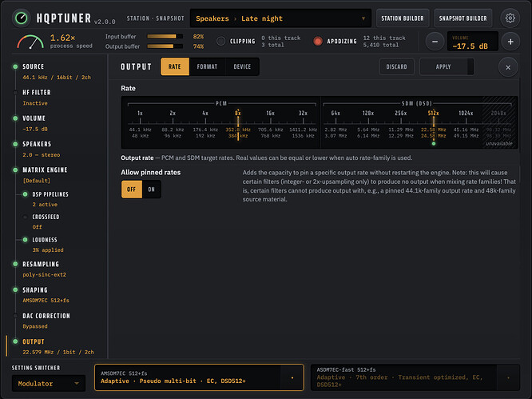The height and width of the screenshot is (399, 532).
Task: Open the Crossfeed sub-stage
Action: pyautogui.click(x=46, y=217)
